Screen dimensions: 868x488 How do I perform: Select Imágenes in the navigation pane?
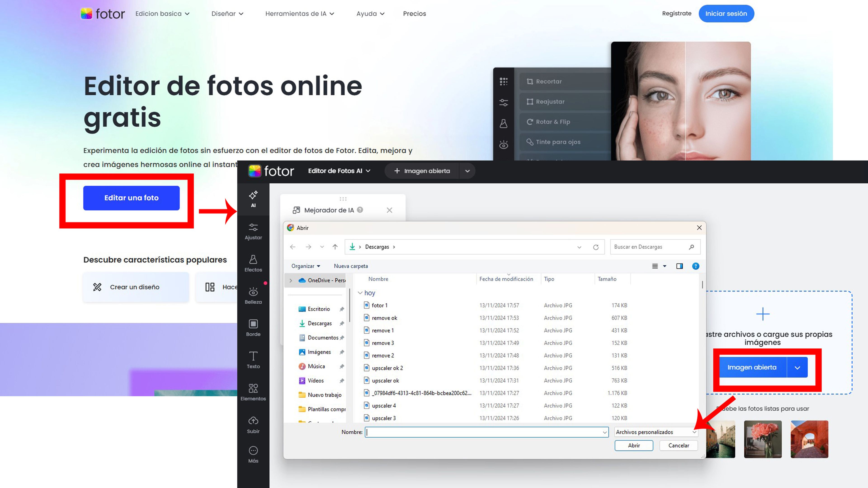pyautogui.click(x=319, y=352)
